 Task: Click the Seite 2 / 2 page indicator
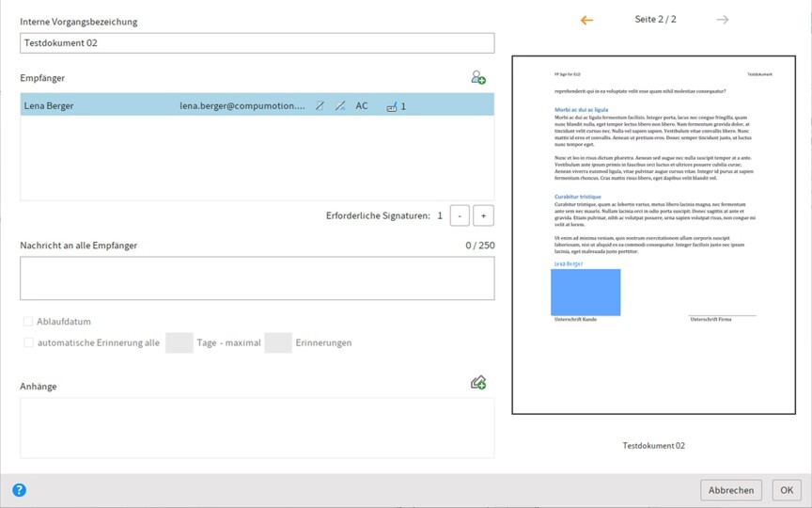click(x=655, y=19)
